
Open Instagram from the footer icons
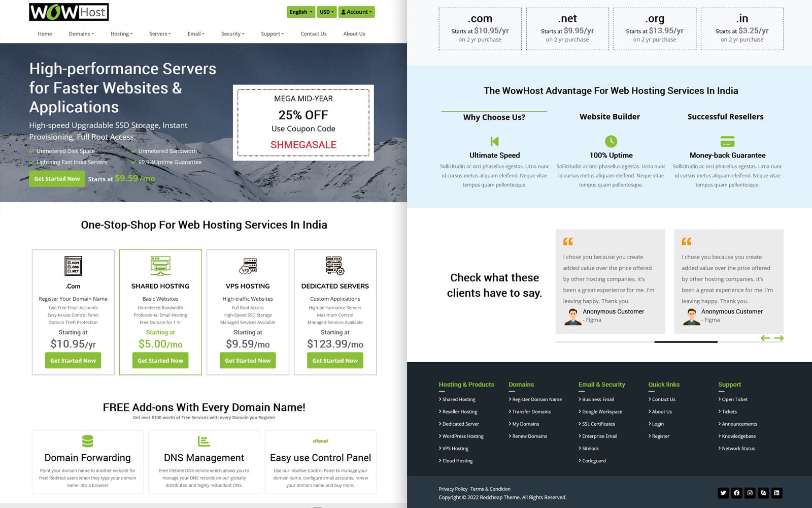click(750, 492)
